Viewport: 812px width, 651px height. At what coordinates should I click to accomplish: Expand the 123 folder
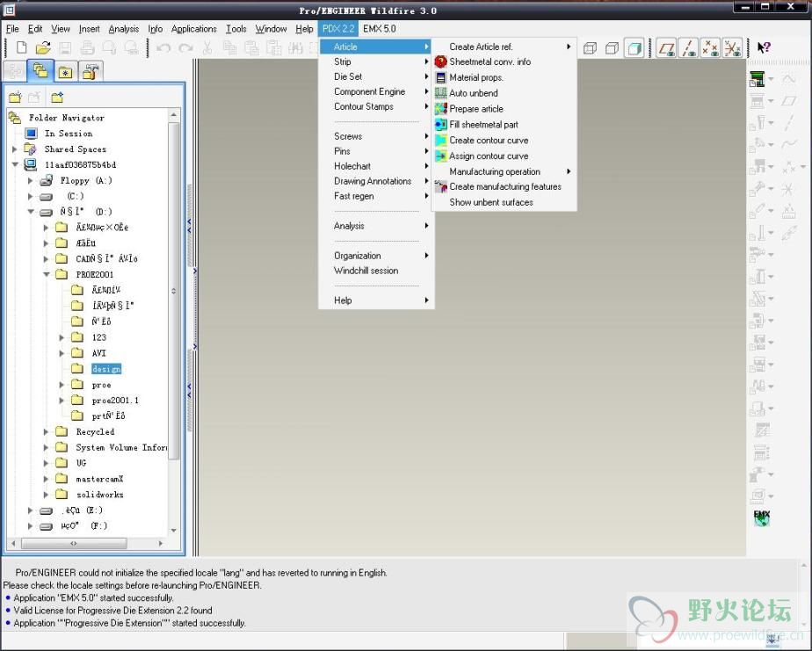[62, 337]
